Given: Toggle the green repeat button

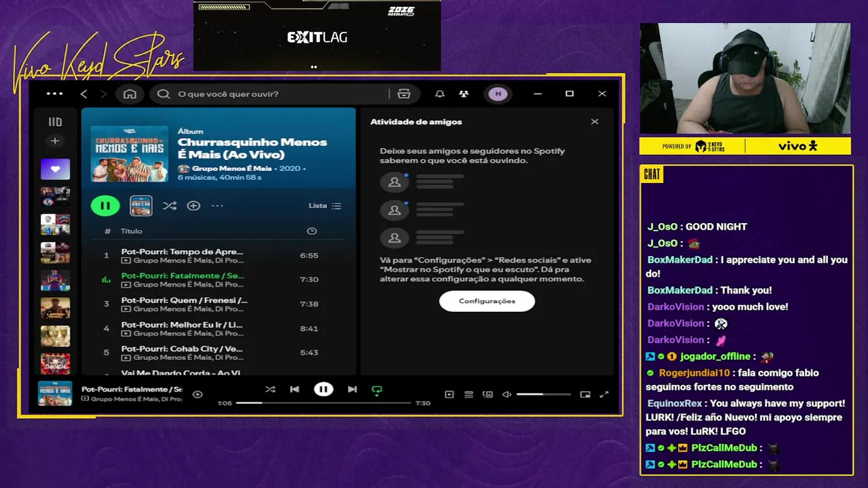Looking at the screenshot, I should pos(376,390).
